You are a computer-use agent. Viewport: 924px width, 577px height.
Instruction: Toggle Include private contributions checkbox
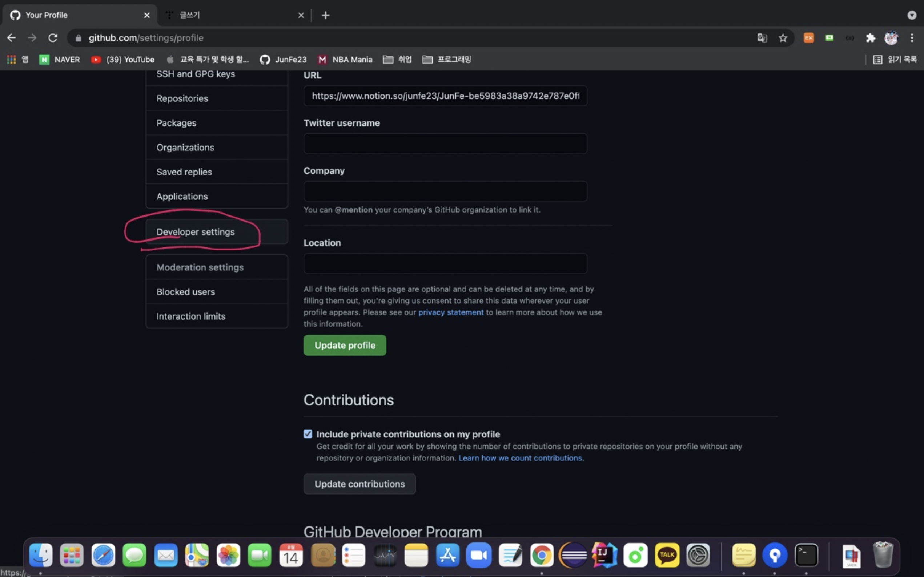308,434
